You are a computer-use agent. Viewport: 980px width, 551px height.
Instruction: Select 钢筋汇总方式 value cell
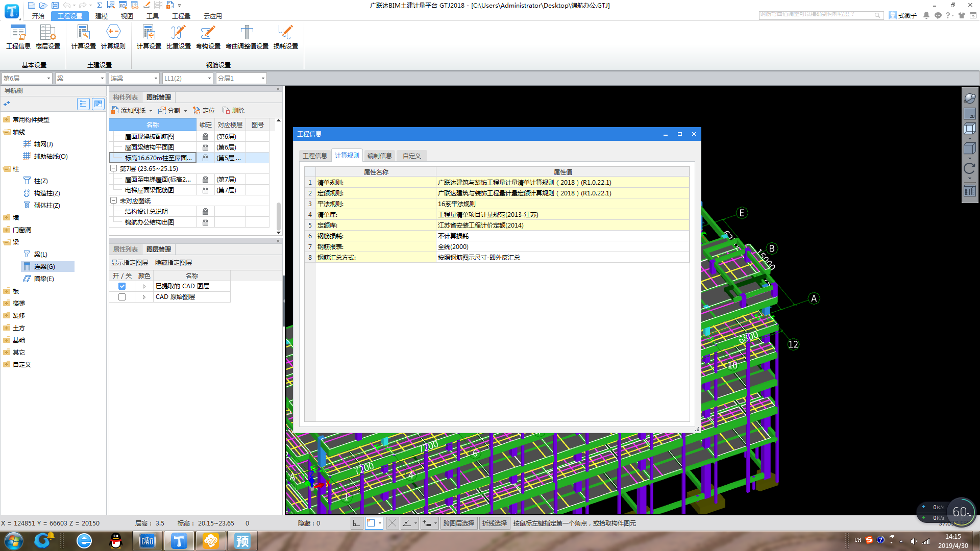tap(562, 257)
